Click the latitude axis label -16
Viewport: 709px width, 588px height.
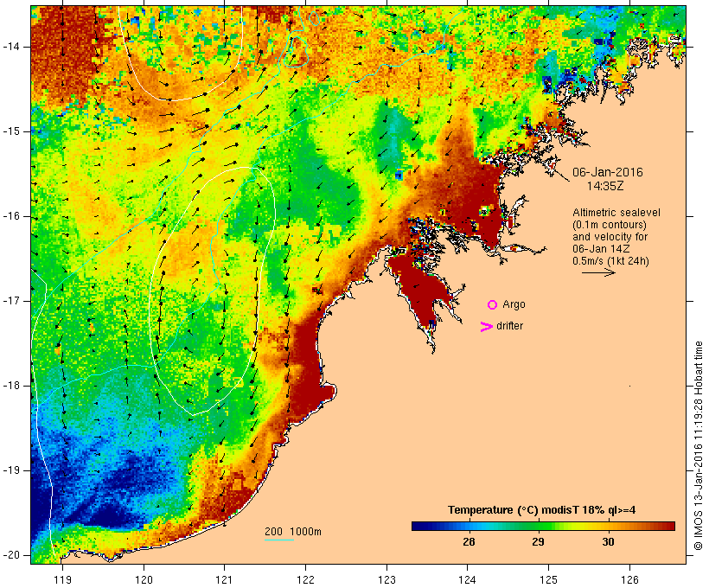(11, 216)
